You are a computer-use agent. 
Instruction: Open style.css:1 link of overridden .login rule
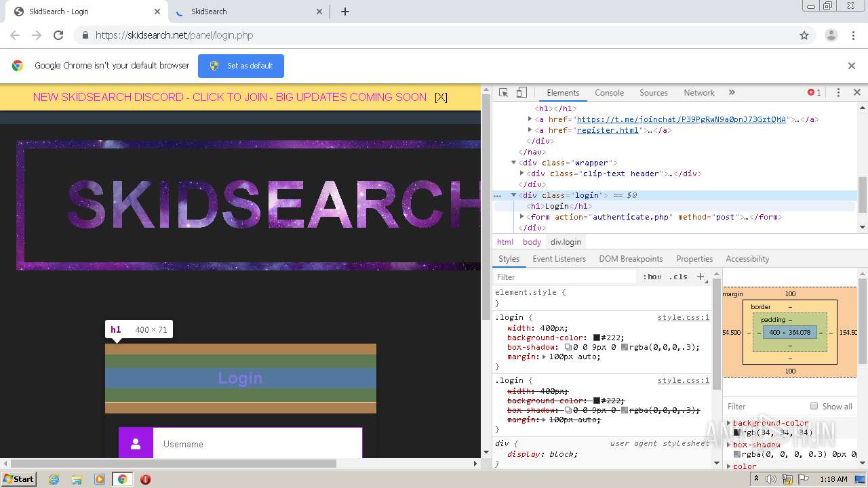pyautogui.click(x=684, y=380)
